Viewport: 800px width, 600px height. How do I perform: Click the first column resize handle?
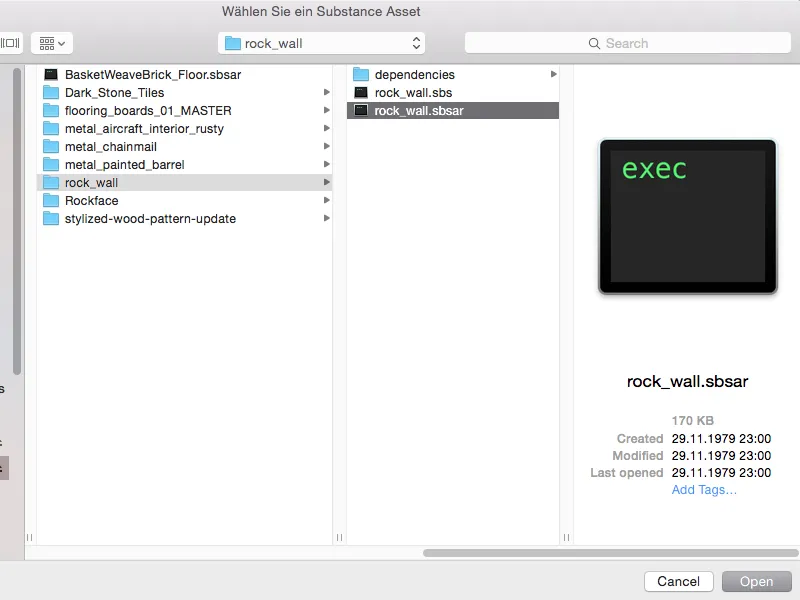340,537
